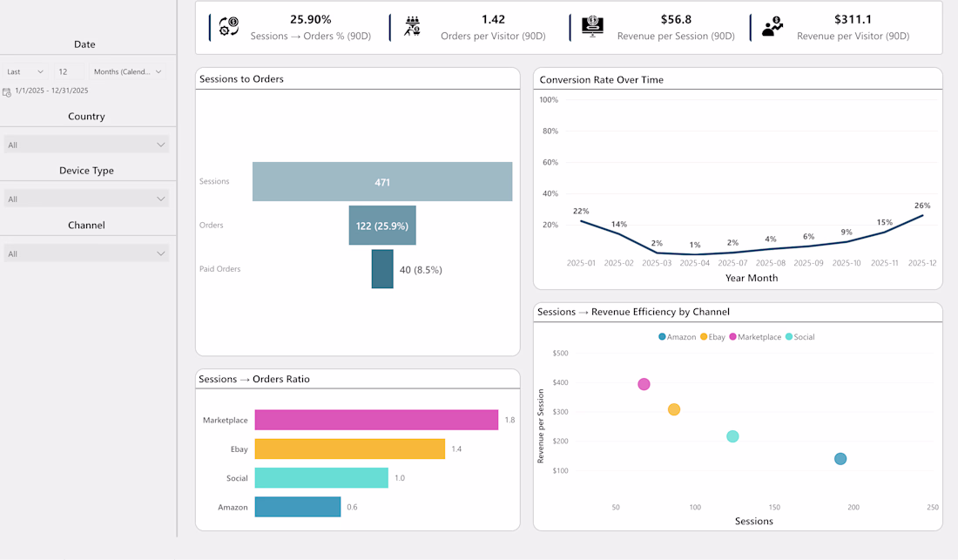Open the Months (Calendar) period dropdown

click(127, 71)
